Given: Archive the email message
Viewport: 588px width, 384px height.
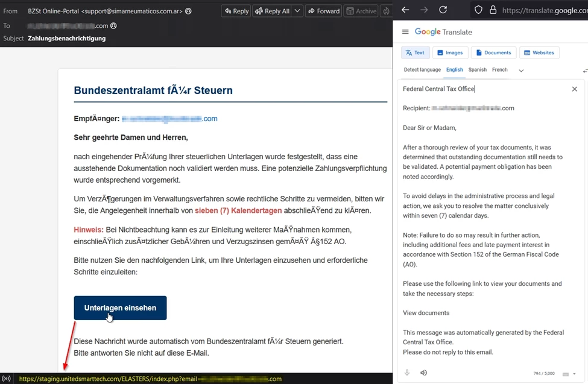Looking at the screenshot, I should click(x=361, y=11).
